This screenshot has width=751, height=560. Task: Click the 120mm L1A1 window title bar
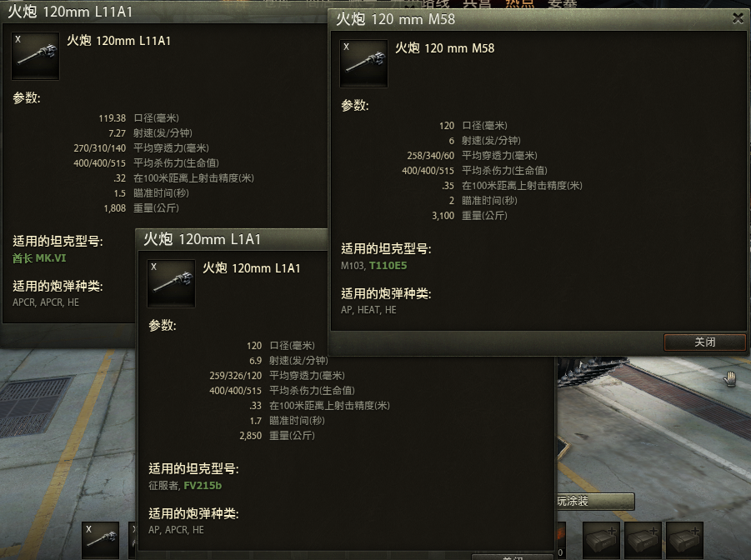232,239
